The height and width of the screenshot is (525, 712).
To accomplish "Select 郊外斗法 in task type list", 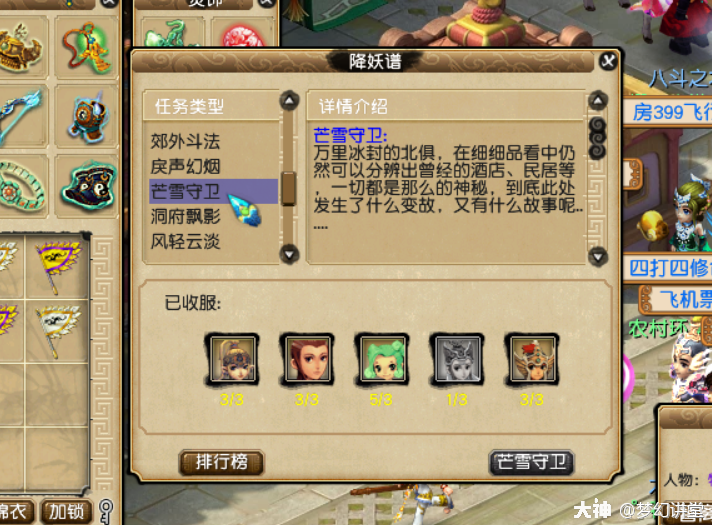I will coord(185,141).
